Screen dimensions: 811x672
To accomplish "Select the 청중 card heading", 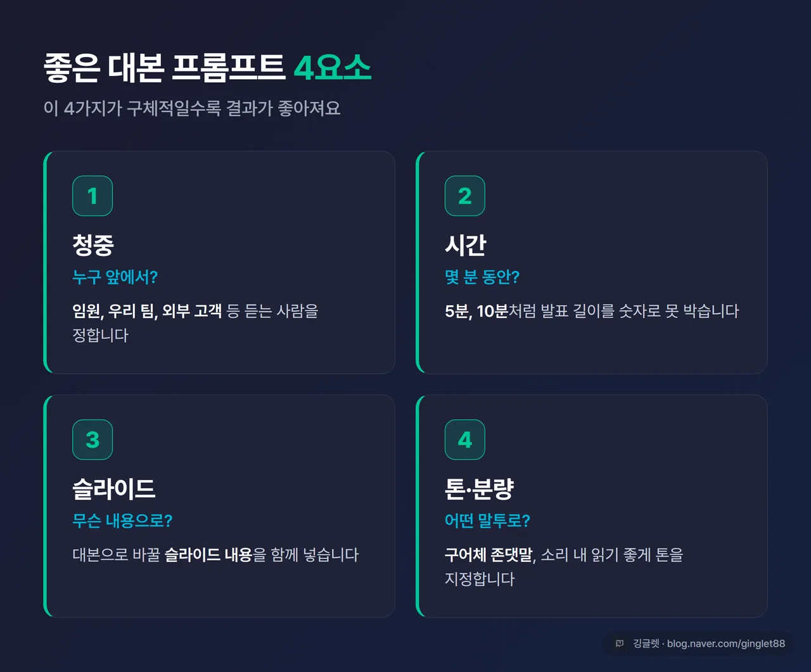I will (93, 244).
